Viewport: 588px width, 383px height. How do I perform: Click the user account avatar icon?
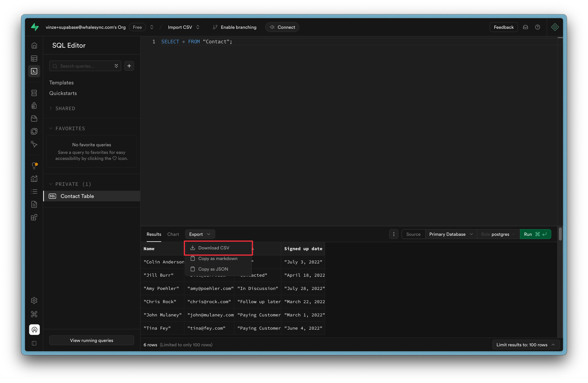[34, 330]
